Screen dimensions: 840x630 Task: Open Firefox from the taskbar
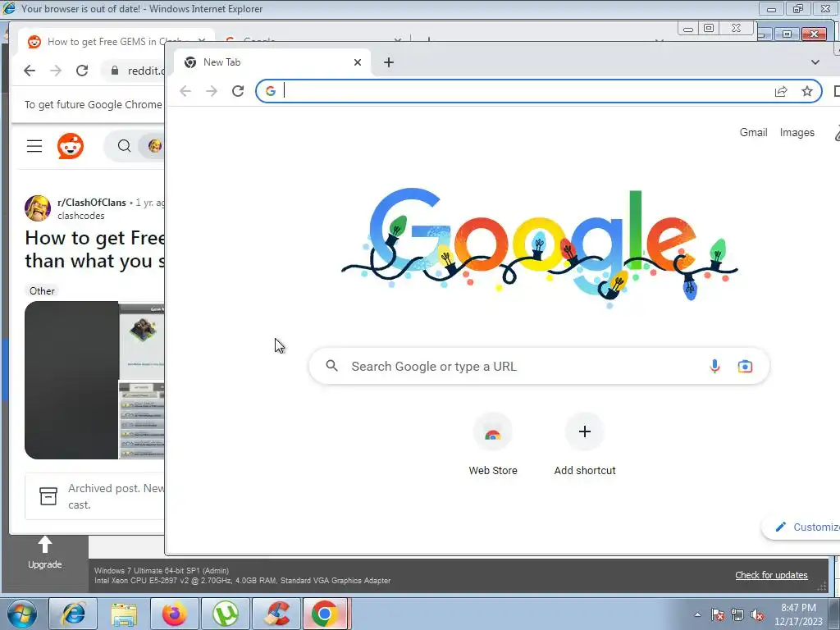[175, 614]
